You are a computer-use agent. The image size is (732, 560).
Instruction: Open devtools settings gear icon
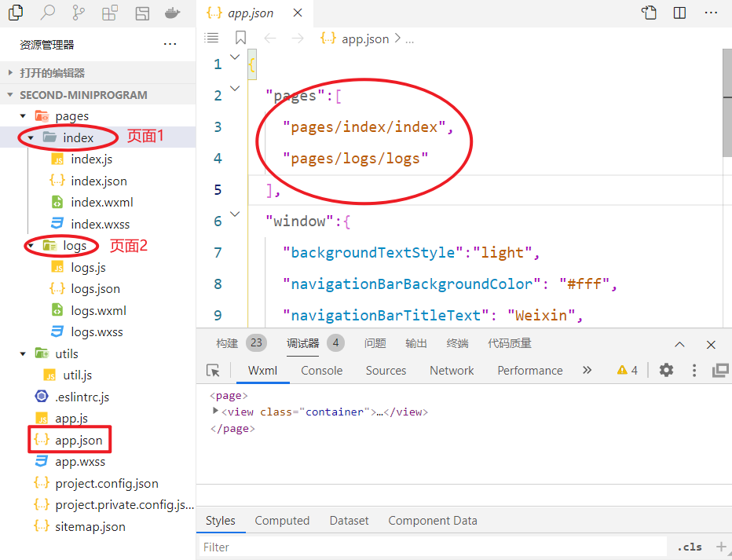[x=666, y=370]
